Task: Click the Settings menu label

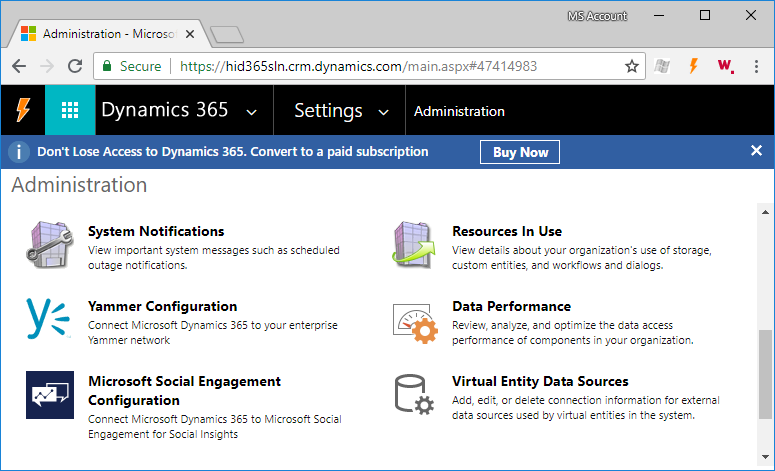Action: (328, 111)
